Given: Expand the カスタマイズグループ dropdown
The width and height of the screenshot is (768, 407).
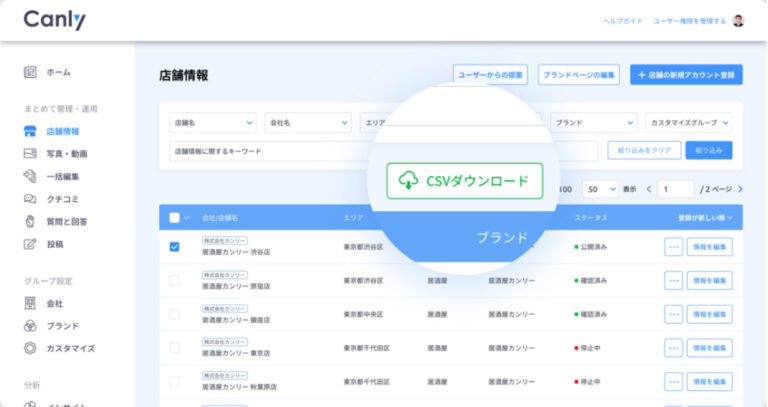Looking at the screenshot, I should (x=688, y=122).
